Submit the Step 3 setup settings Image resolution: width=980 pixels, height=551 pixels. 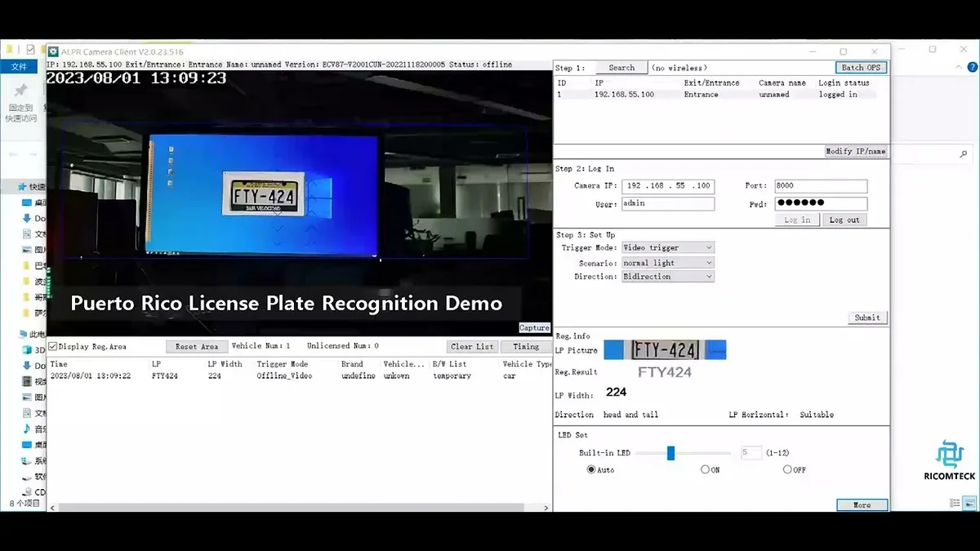tap(867, 318)
